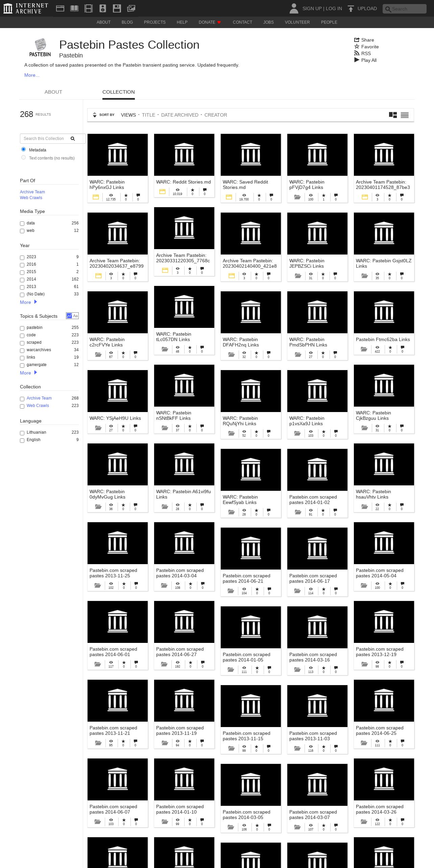The width and height of the screenshot is (434, 868).
Task: Open BLOG in the navigation bar
Action: 127,22
